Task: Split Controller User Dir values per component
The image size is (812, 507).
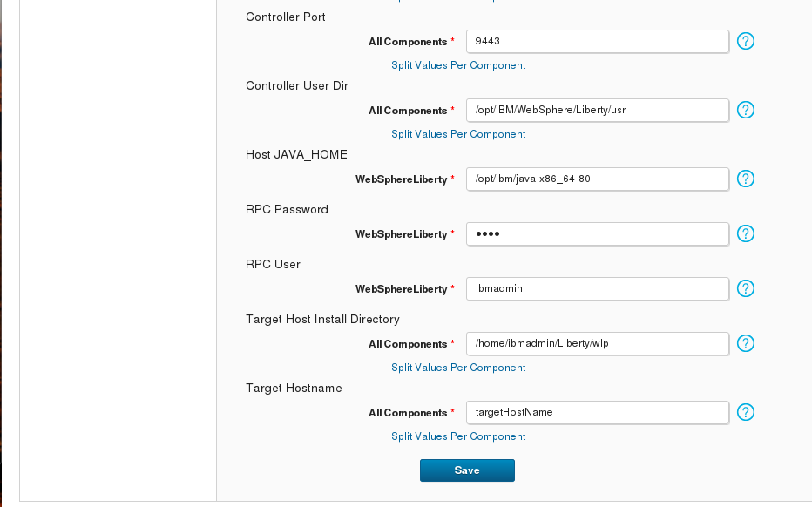Action: click(458, 134)
